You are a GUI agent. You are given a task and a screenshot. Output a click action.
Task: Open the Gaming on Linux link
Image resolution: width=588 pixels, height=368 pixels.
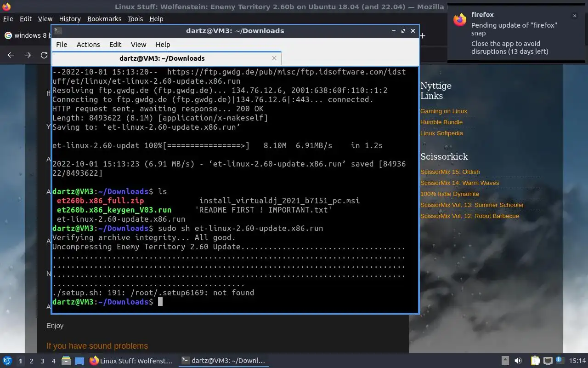pyautogui.click(x=444, y=111)
